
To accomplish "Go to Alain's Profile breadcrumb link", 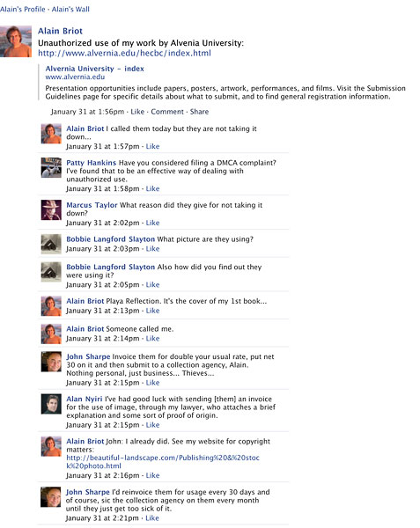I will pos(23,9).
